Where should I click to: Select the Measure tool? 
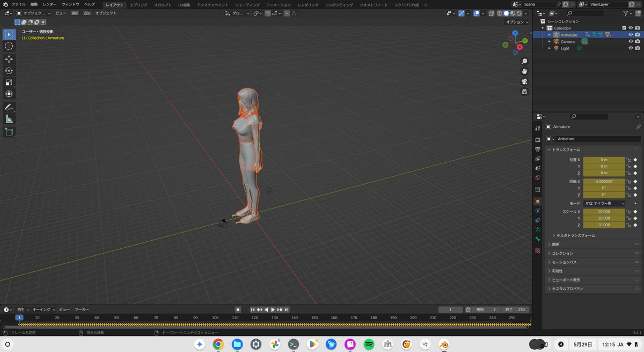(9, 119)
